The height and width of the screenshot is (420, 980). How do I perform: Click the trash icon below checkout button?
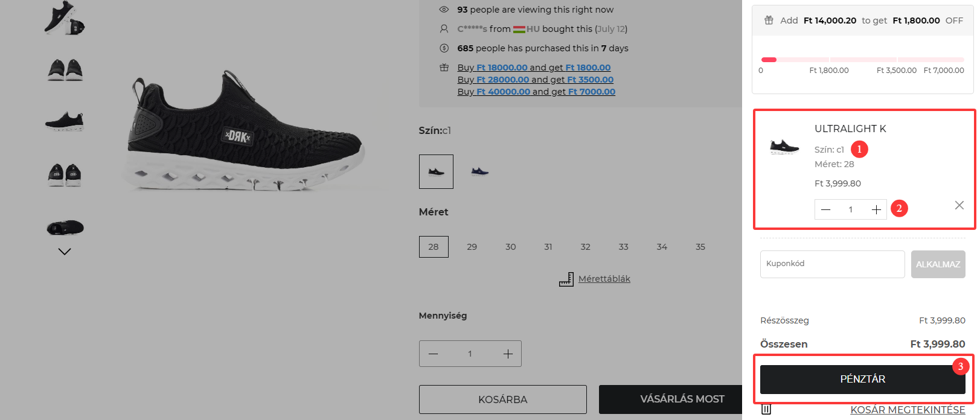click(766, 409)
